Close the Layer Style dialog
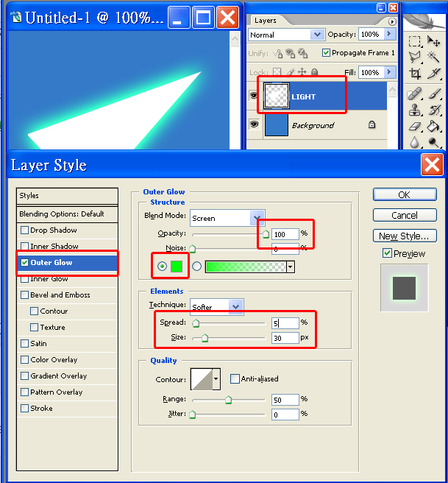 click(432, 165)
